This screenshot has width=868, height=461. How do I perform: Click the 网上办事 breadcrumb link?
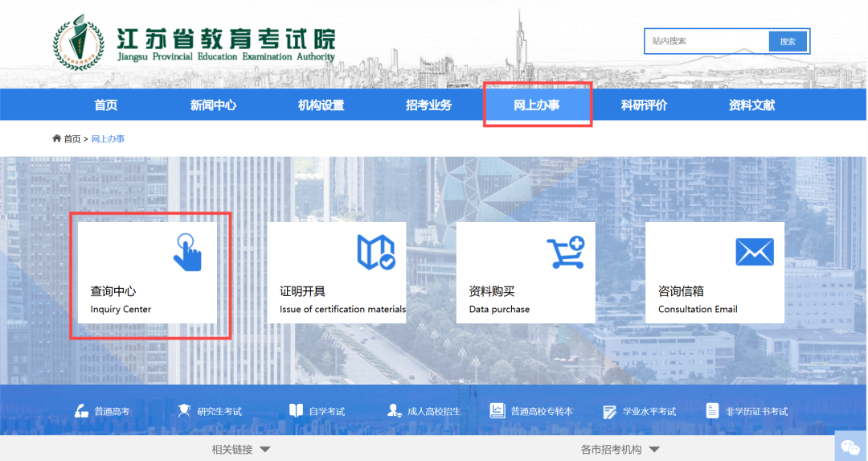pos(108,138)
